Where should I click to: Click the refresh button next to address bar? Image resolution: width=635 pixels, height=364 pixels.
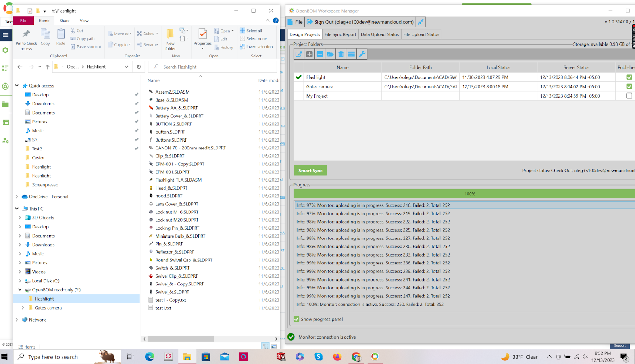pyautogui.click(x=139, y=67)
